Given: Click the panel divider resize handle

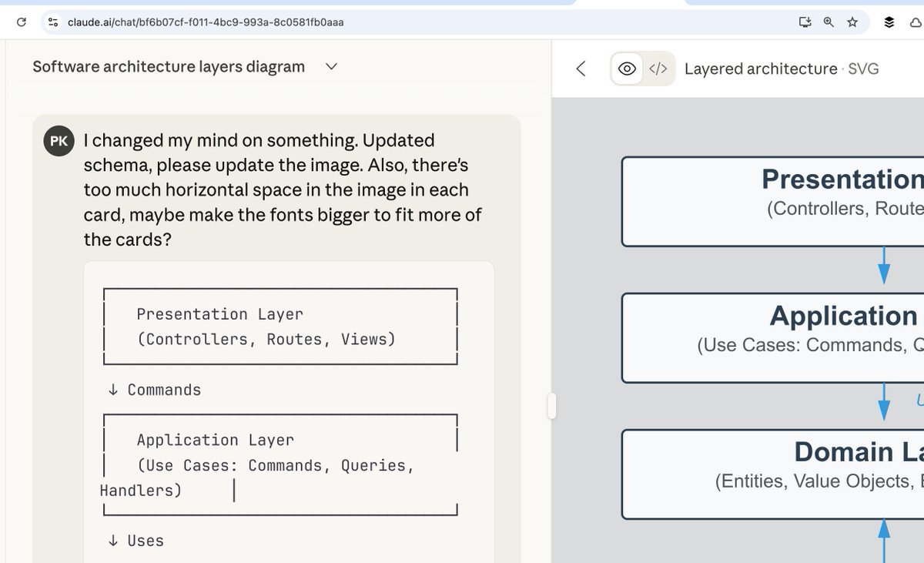Looking at the screenshot, I should click(x=551, y=406).
